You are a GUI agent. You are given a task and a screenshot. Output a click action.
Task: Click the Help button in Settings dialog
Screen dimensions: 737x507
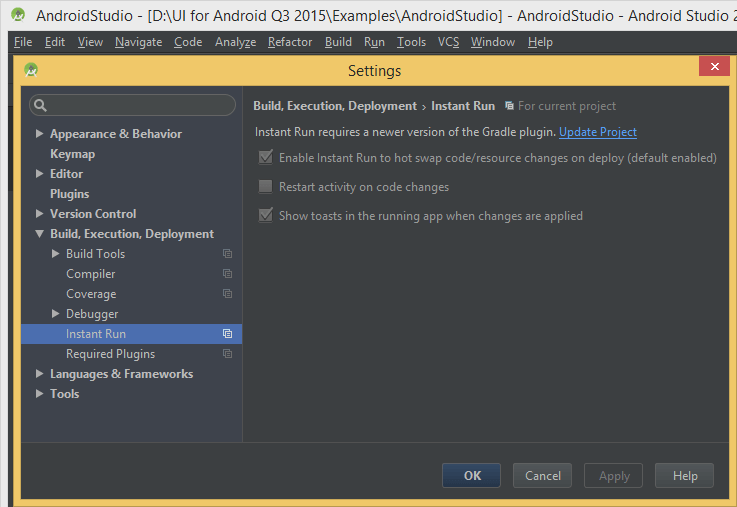(684, 476)
